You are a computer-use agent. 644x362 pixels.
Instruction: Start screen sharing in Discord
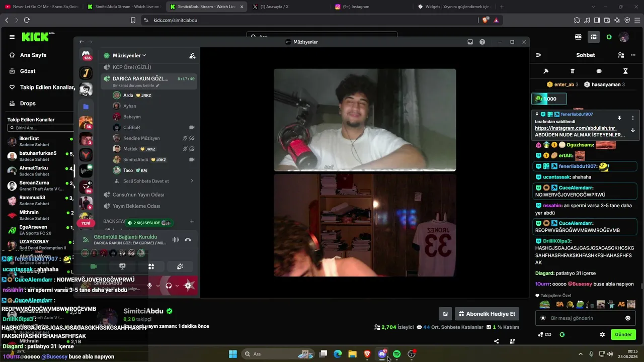[x=122, y=266]
